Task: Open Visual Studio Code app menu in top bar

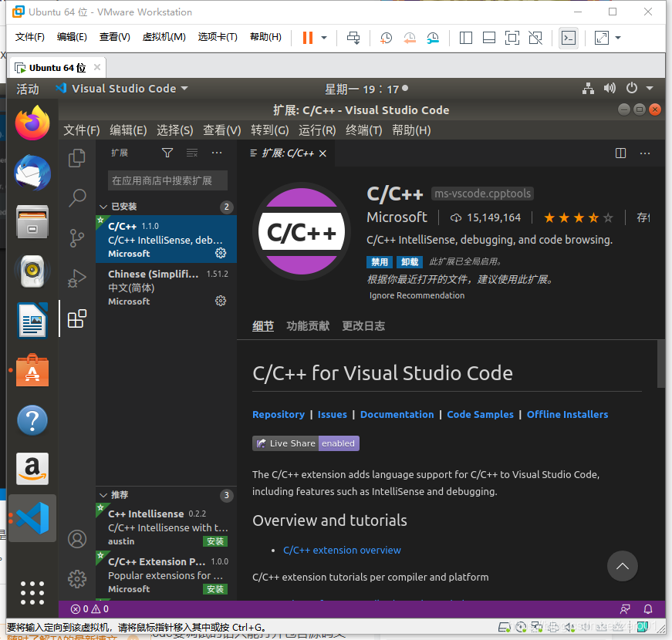Action: coord(122,88)
